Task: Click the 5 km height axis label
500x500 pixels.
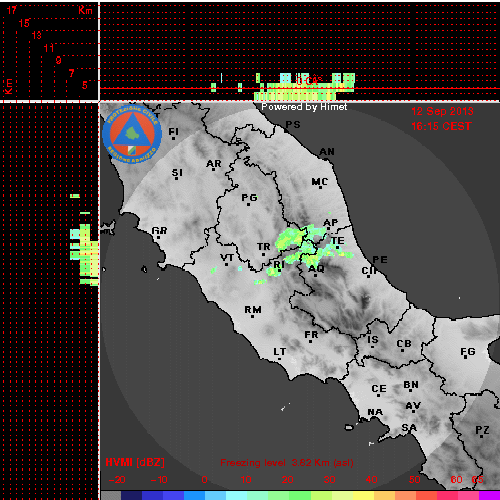Action: tap(85, 85)
